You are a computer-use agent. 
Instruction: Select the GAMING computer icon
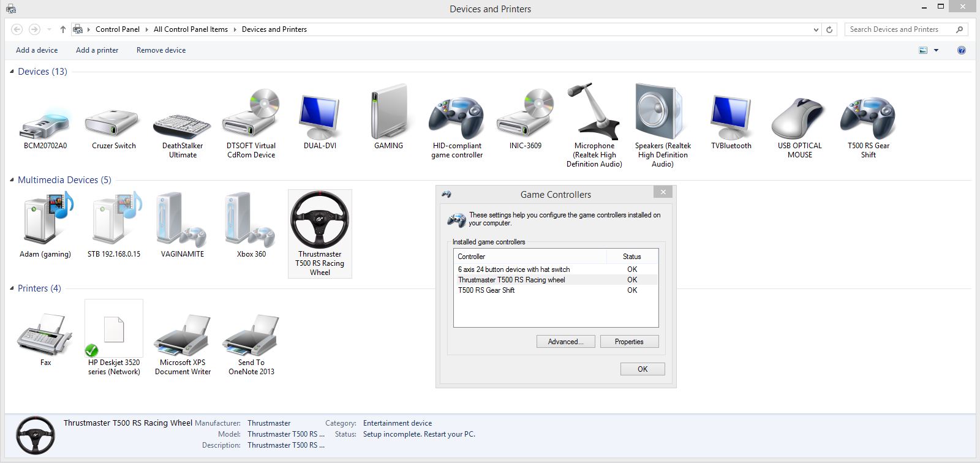click(x=388, y=112)
